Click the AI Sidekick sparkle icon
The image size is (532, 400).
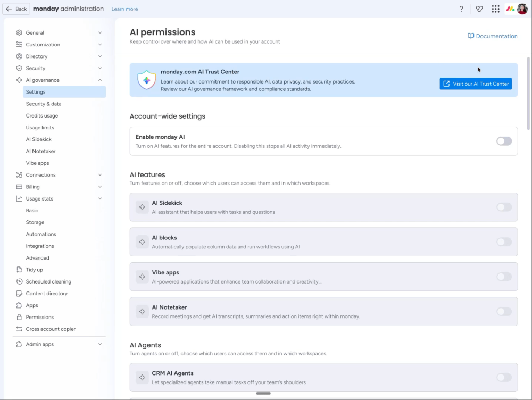[142, 207]
